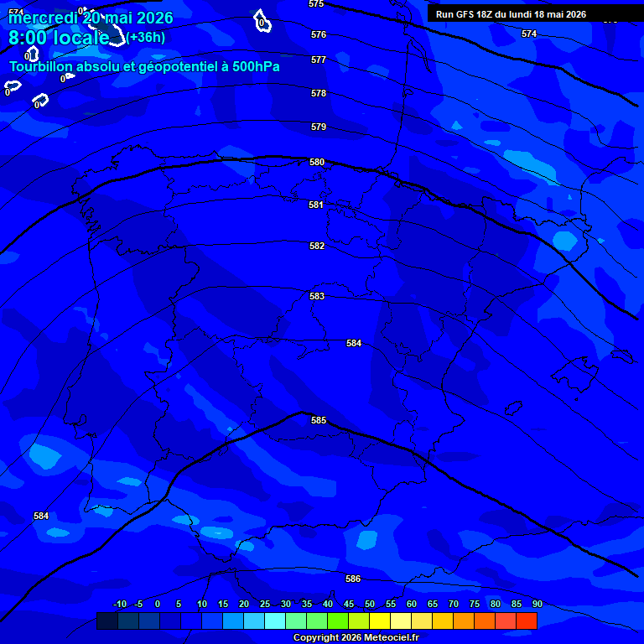Click the bright green swatch between 40 and 45

coord(338,621)
